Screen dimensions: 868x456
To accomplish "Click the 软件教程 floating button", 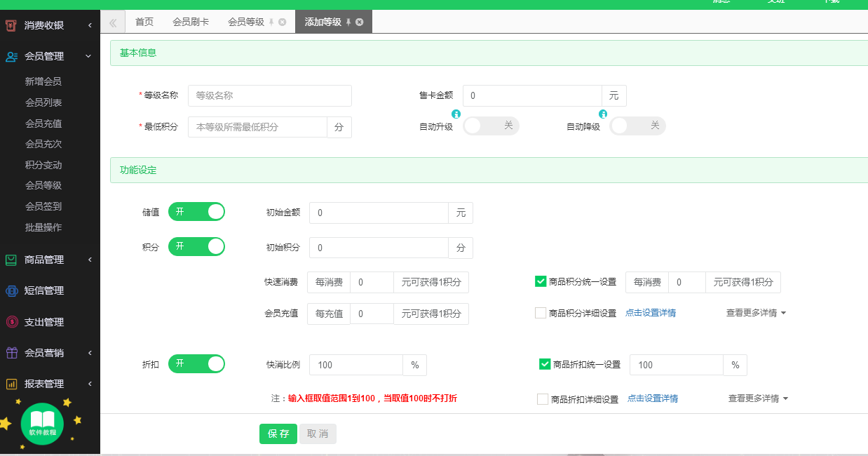I will (42, 424).
